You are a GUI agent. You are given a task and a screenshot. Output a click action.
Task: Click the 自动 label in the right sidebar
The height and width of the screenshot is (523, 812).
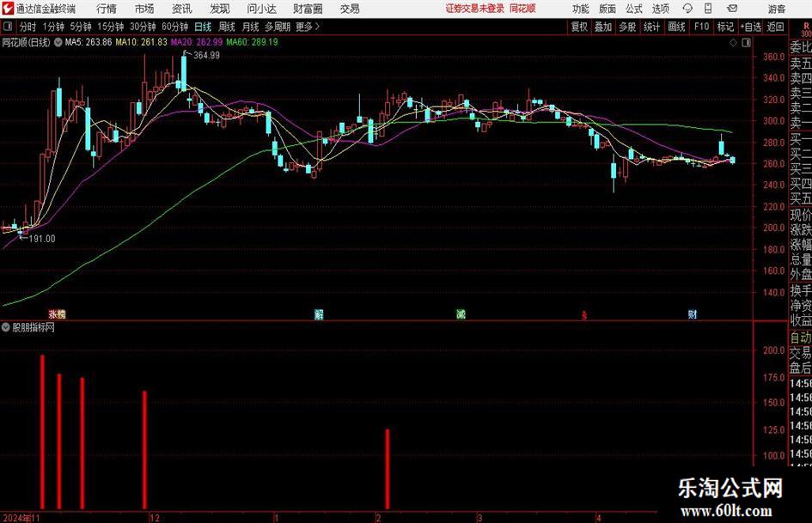[801, 338]
